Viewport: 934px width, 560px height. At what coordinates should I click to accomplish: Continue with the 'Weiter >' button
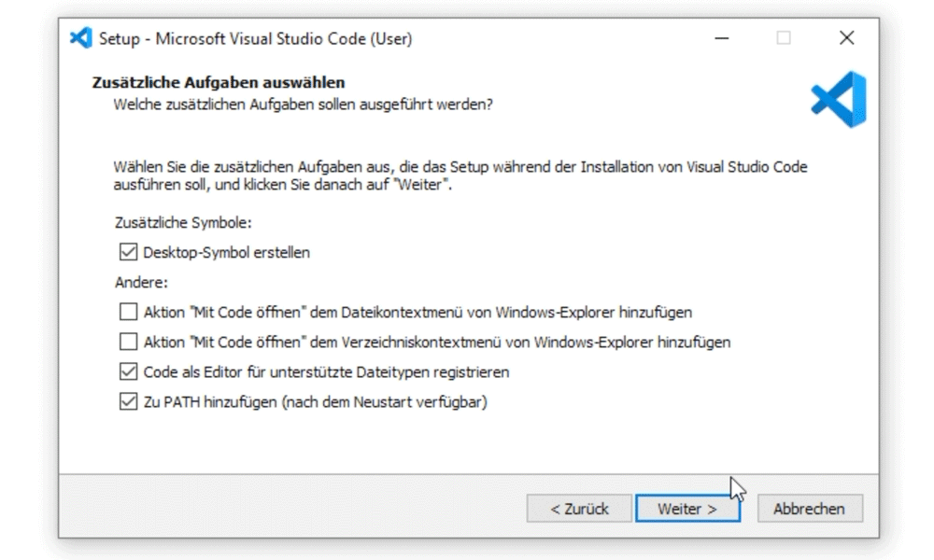(x=687, y=509)
